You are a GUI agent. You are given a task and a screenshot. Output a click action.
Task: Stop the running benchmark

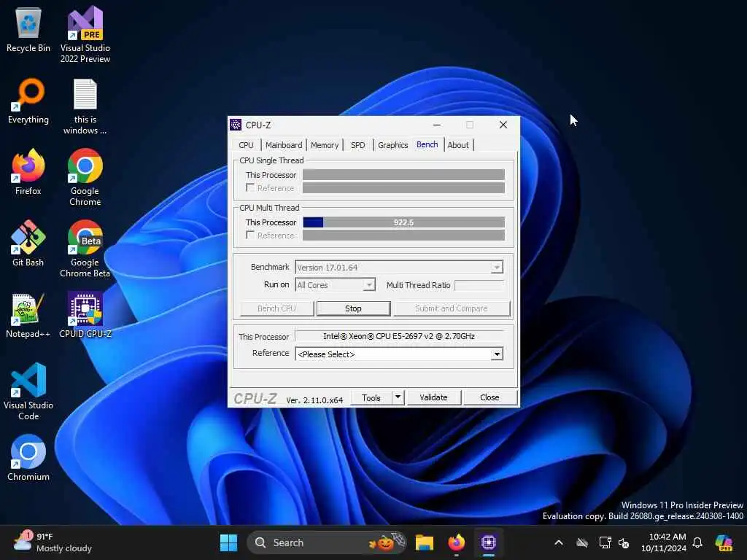click(354, 308)
